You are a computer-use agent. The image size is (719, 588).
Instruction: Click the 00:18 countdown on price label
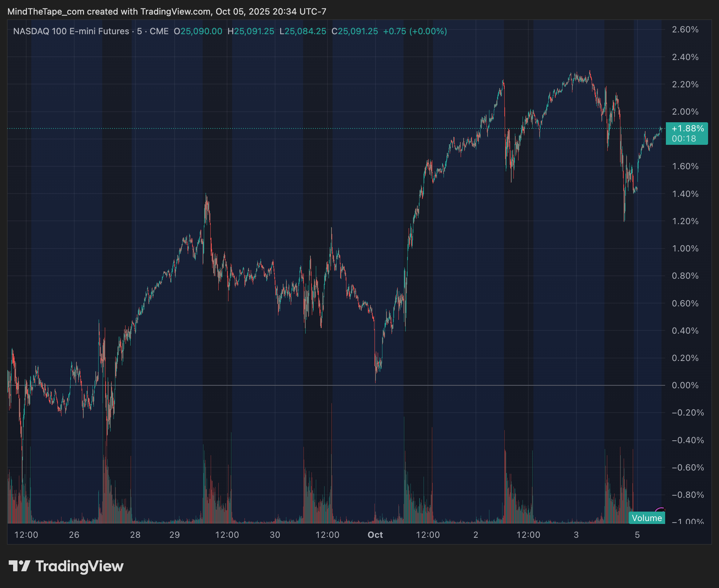click(x=684, y=139)
